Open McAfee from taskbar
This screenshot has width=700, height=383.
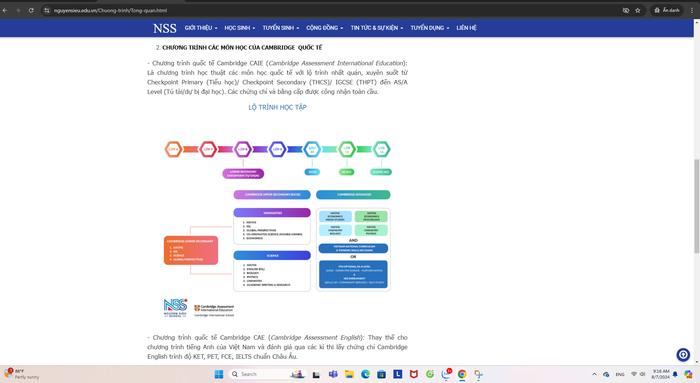(x=414, y=374)
